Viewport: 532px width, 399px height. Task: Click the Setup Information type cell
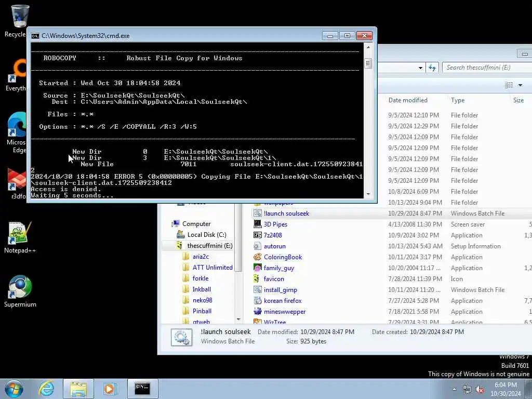[475, 246]
